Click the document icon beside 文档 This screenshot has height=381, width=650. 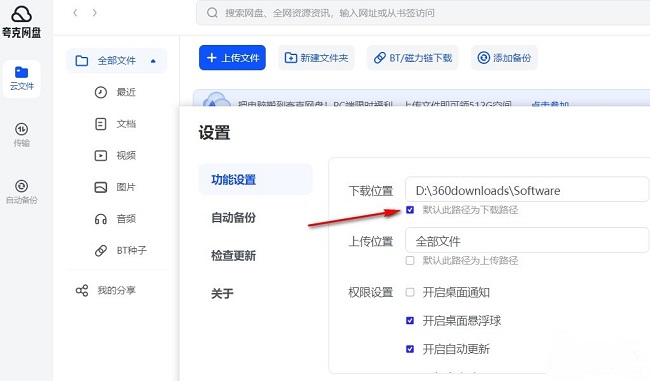pos(101,124)
